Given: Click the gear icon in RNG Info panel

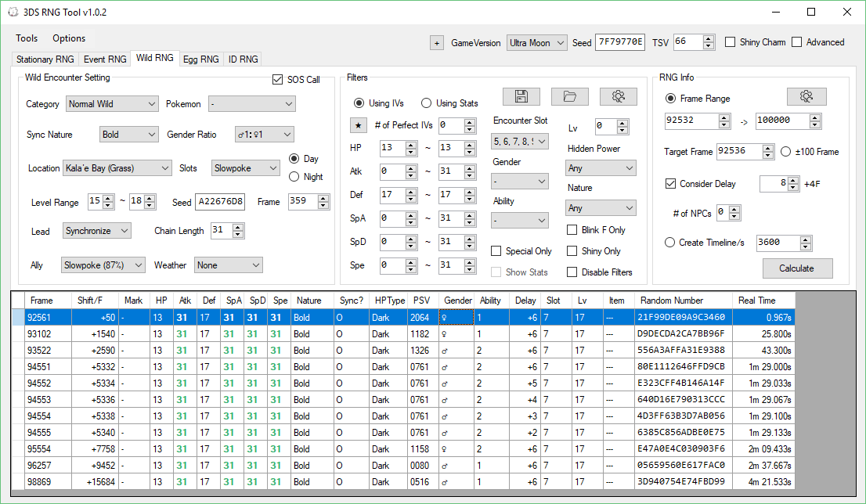Looking at the screenshot, I should coord(806,96).
